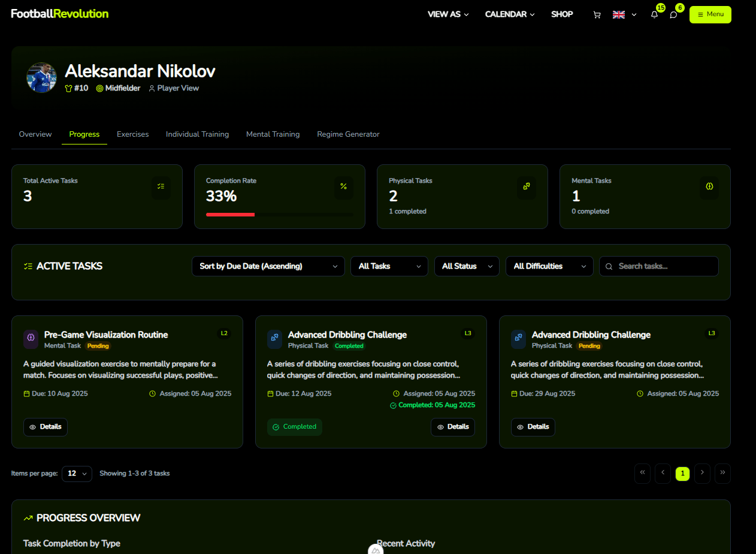Click the UK flag language icon
The height and width of the screenshot is (554, 756).
[x=619, y=15]
